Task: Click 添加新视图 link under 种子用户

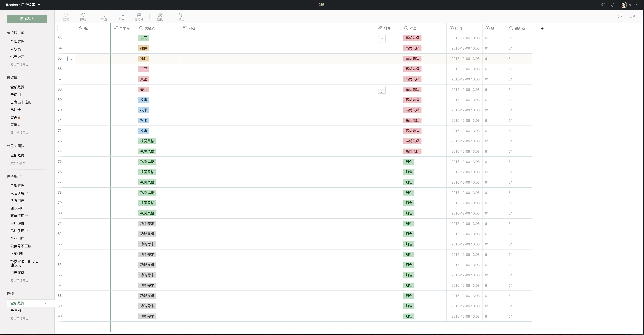Action: click(x=19, y=281)
